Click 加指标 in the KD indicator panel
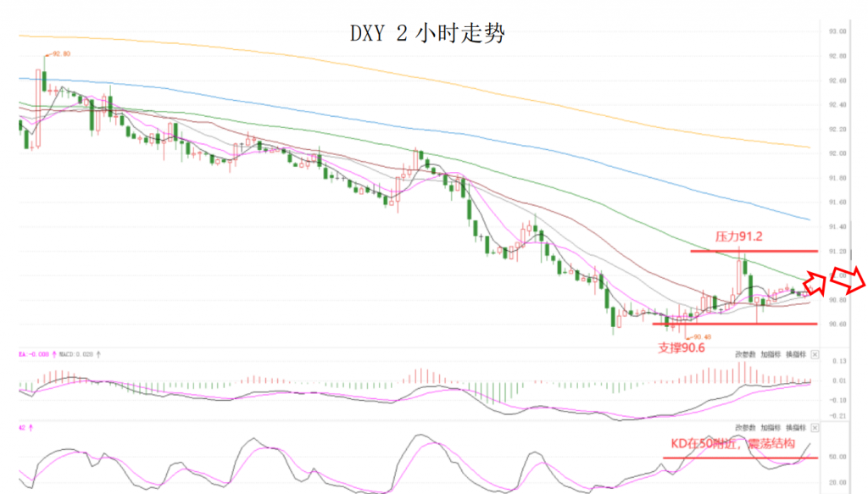The height and width of the screenshot is (494, 868). (771, 428)
